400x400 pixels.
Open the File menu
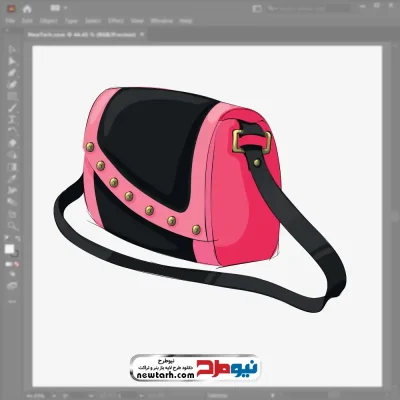click(x=10, y=21)
